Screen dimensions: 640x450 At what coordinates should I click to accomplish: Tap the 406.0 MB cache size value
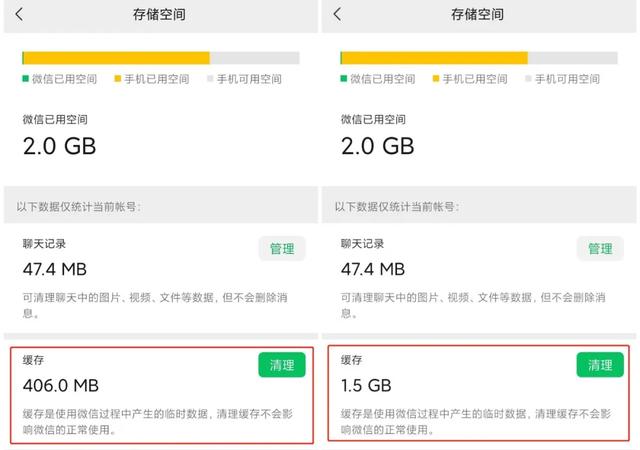61,385
